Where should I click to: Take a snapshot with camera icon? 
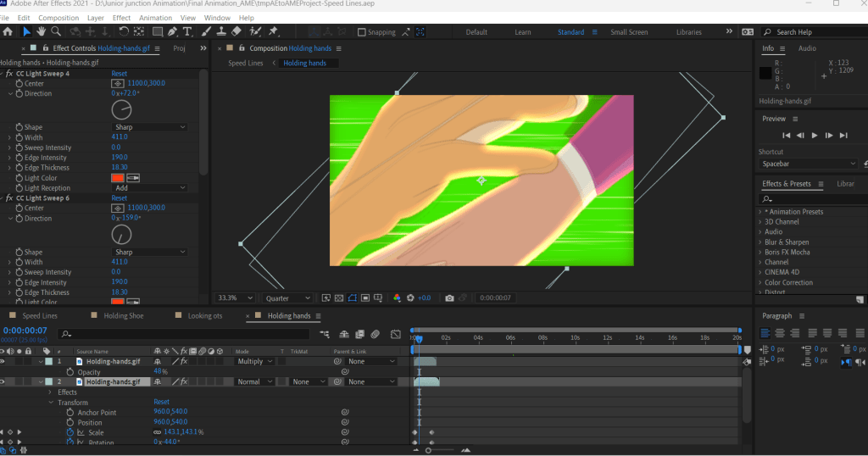coord(449,298)
